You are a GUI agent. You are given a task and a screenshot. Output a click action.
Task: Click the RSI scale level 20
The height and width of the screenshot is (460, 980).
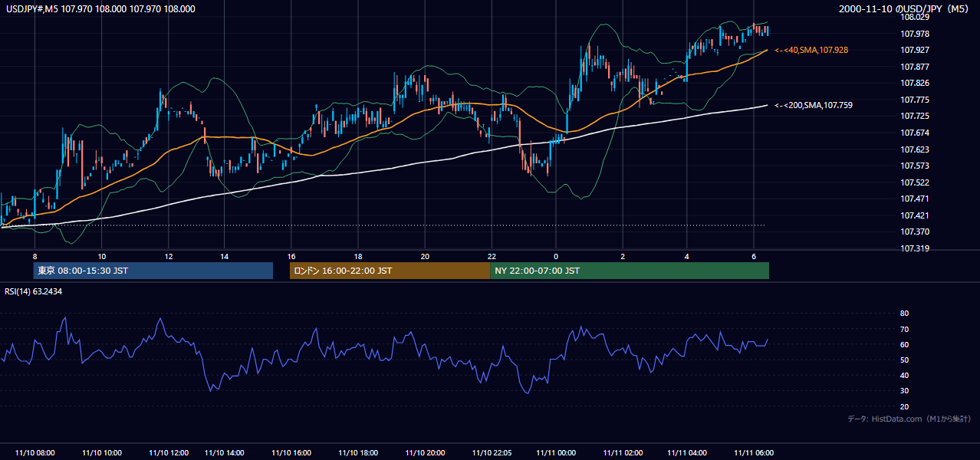[905, 406]
